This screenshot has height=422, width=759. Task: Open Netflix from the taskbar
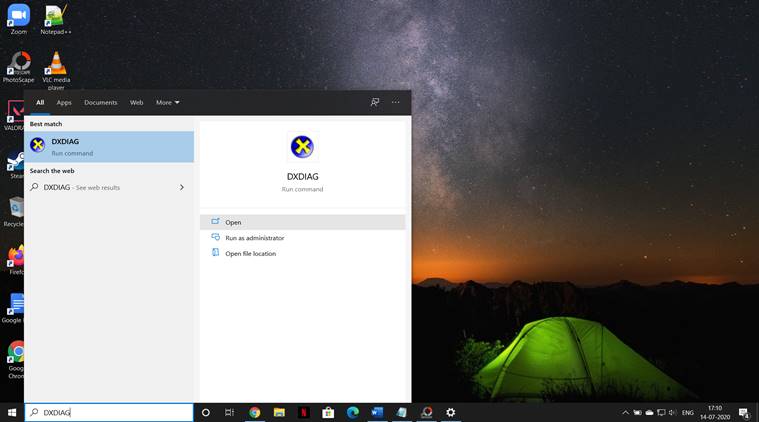pyautogui.click(x=304, y=412)
